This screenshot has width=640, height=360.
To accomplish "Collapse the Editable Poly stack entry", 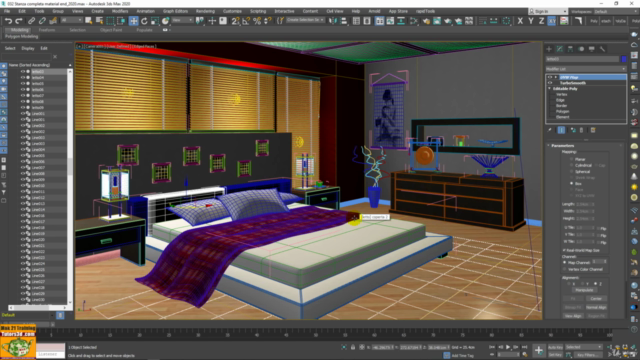I will pos(549,89).
